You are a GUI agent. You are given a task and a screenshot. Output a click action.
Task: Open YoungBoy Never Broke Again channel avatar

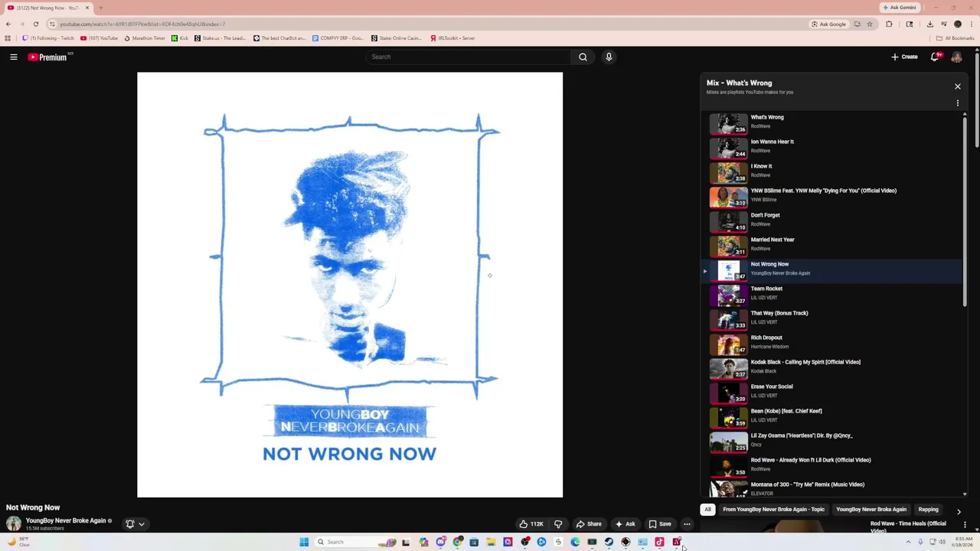(x=14, y=523)
